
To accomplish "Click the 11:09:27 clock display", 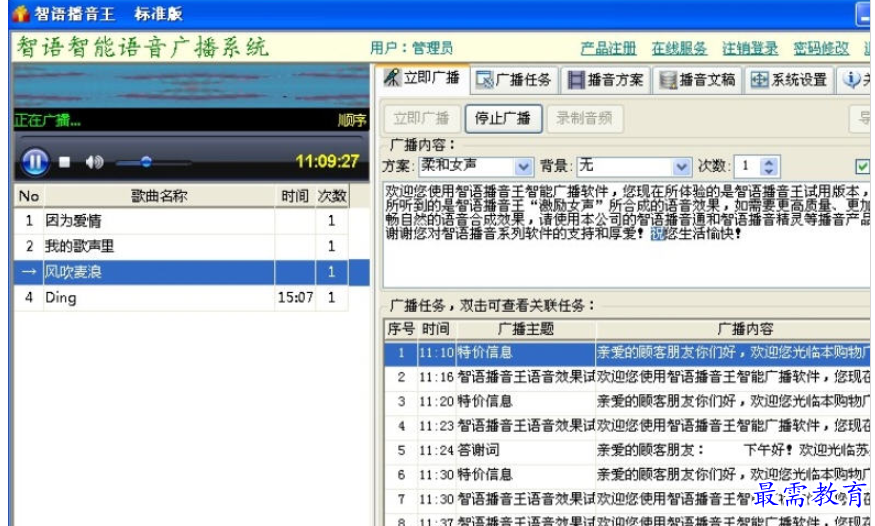I will click(x=327, y=161).
